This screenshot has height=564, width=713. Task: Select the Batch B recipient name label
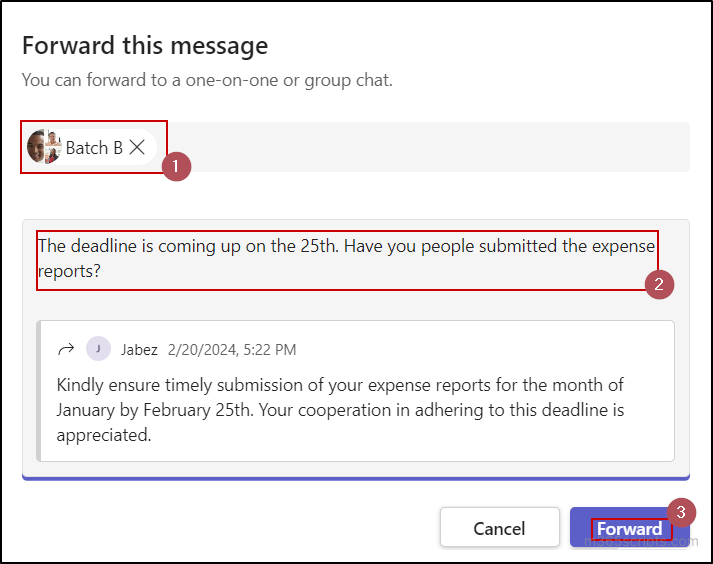point(93,148)
